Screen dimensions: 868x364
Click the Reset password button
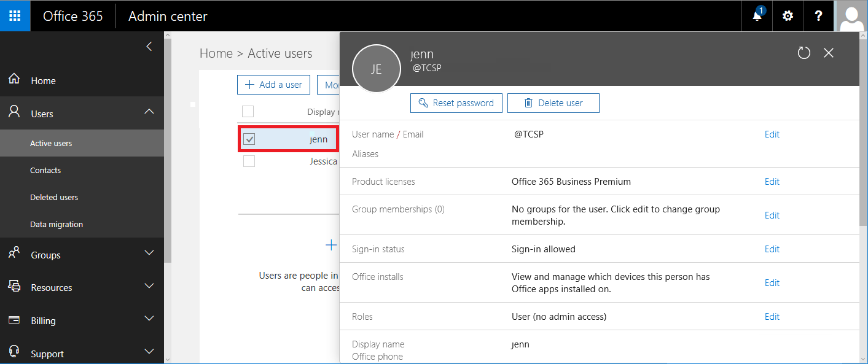[456, 103]
